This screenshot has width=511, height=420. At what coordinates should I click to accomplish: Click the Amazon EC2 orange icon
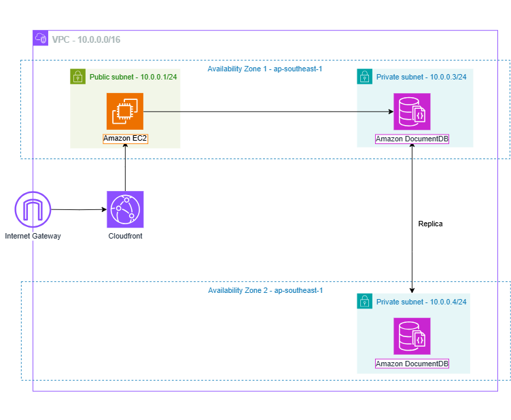125,111
